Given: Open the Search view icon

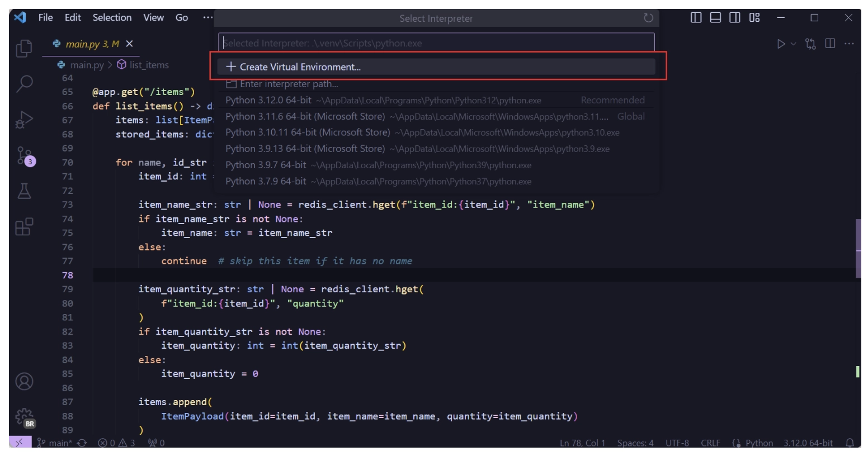Looking at the screenshot, I should [x=24, y=84].
